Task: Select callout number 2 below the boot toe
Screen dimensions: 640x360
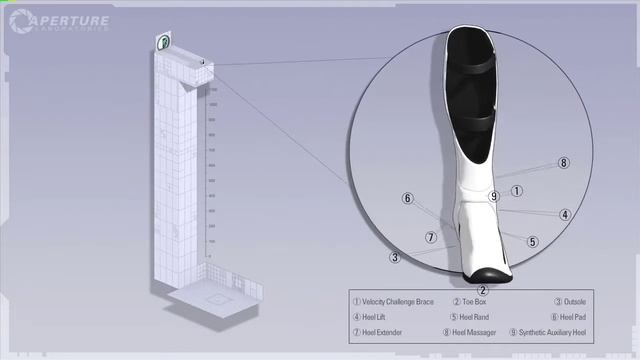Action: click(483, 290)
